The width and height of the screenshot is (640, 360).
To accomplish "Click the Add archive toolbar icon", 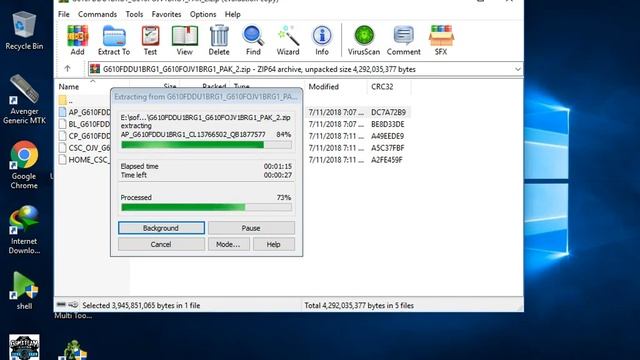I will pyautogui.click(x=77, y=40).
